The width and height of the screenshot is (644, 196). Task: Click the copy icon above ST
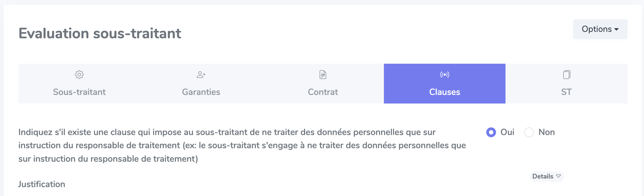click(566, 74)
